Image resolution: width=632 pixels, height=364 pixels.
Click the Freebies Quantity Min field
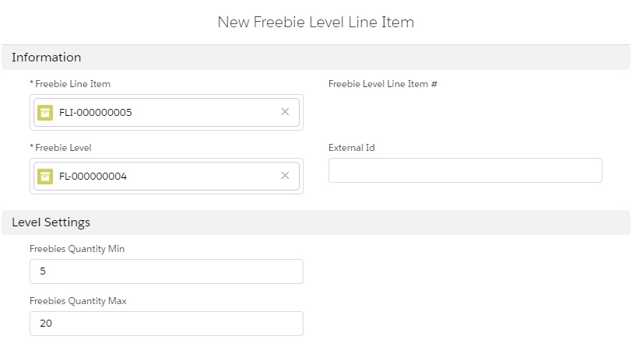click(x=166, y=271)
